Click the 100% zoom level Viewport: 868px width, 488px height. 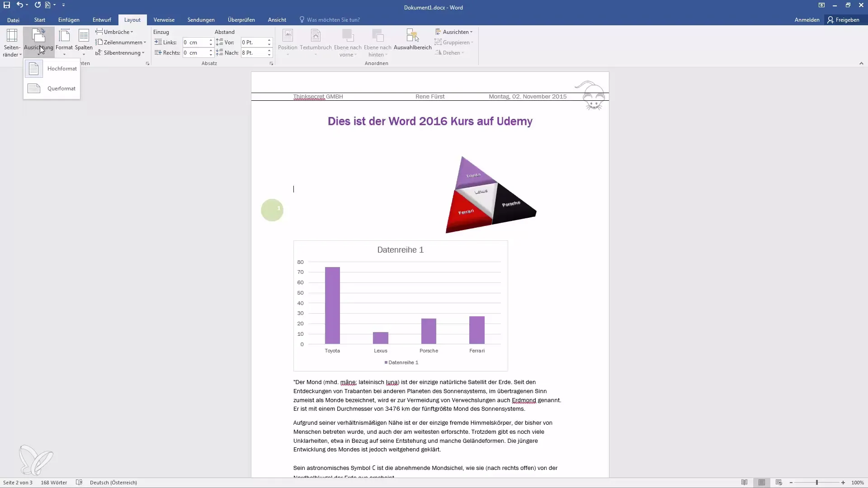coord(858,483)
